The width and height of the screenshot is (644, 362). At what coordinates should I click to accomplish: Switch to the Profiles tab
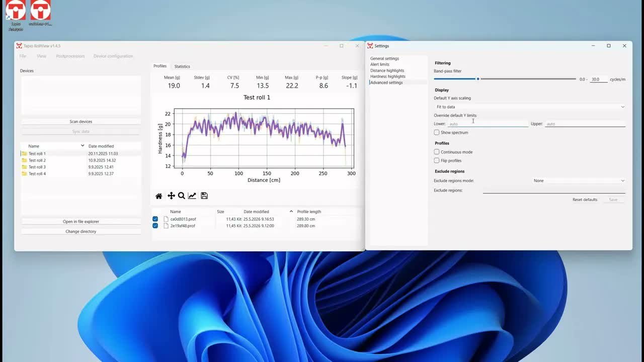pyautogui.click(x=160, y=66)
